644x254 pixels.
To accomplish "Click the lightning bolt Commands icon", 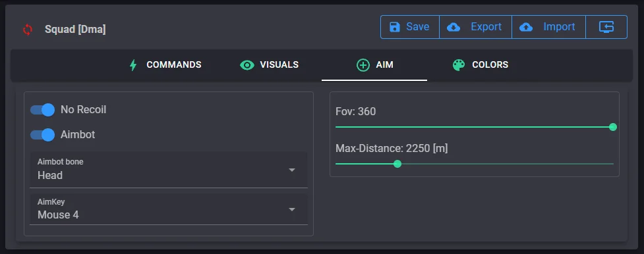I will 133,65.
